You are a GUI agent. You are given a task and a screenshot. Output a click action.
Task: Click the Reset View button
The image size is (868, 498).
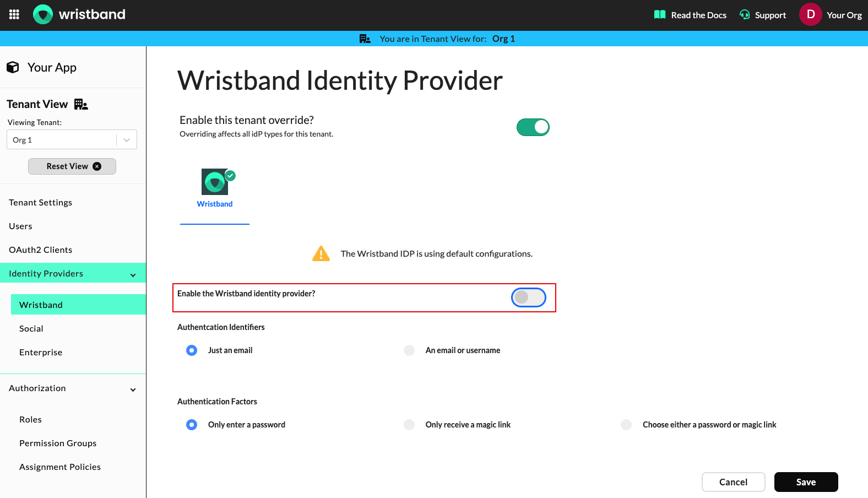click(x=72, y=166)
